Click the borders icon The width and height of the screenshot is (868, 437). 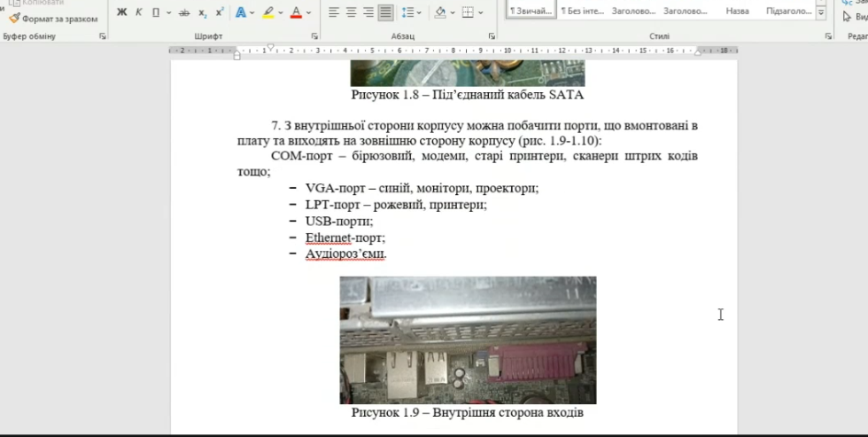(x=468, y=12)
